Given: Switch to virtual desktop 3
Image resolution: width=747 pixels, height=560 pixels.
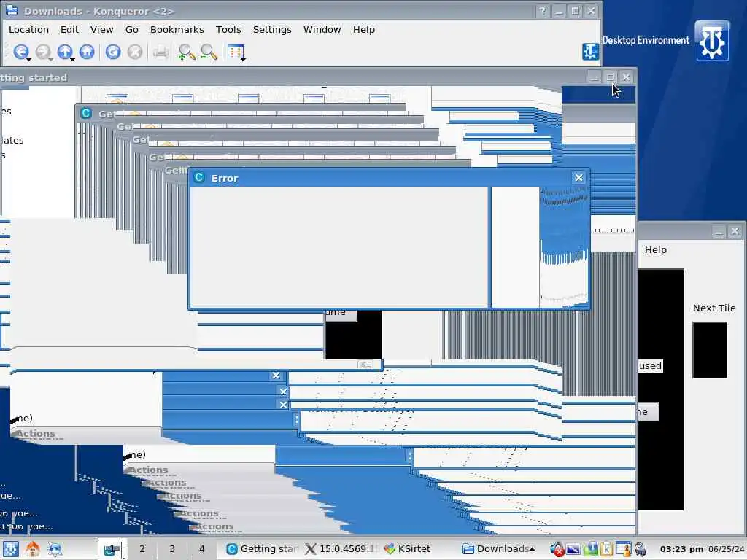Looking at the screenshot, I should (172, 548).
